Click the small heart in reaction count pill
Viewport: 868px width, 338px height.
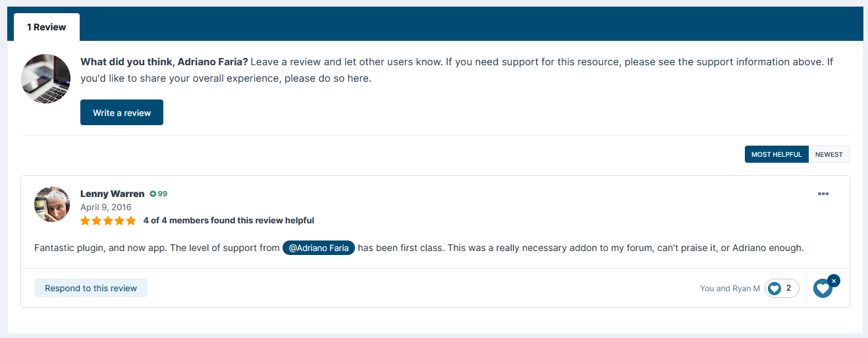pyautogui.click(x=775, y=289)
